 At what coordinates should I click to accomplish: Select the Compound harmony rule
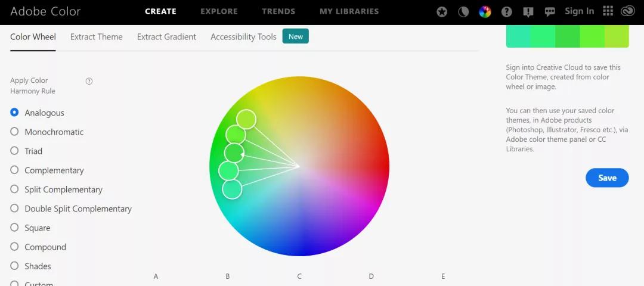14,247
